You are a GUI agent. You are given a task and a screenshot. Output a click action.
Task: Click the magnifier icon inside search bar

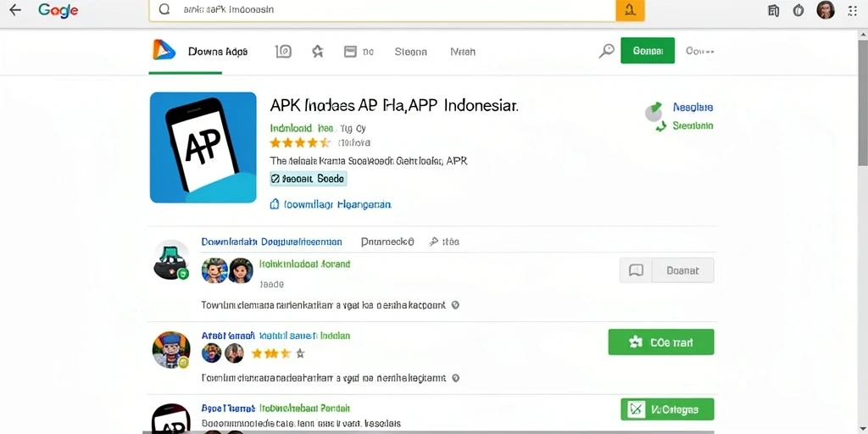(x=164, y=10)
